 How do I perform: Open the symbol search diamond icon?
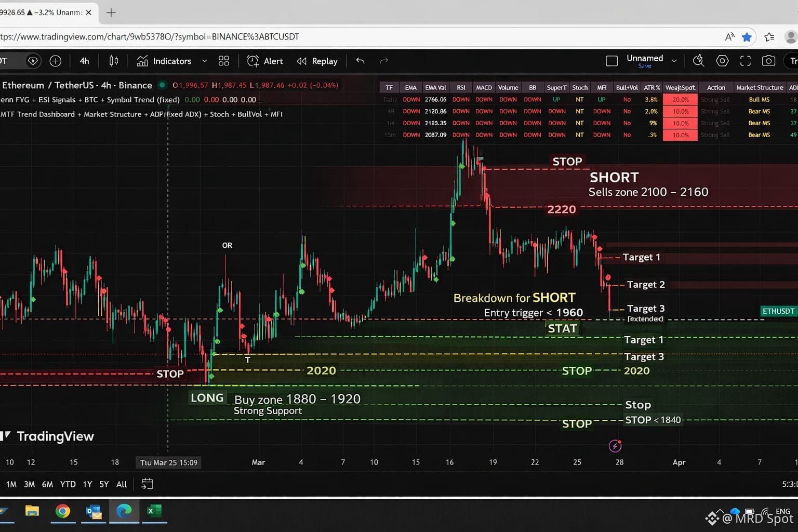(x=33, y=61)
